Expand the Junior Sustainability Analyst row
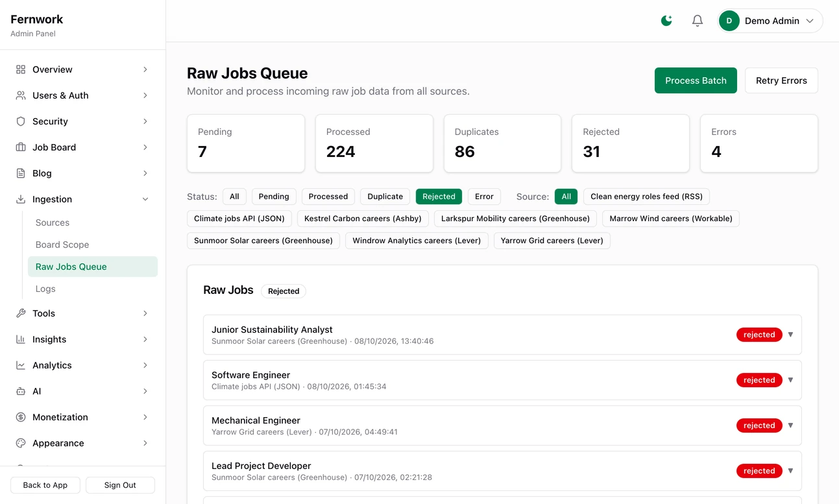Image resolution: width=839 pixels, height=504 pixels. [502, 335]
